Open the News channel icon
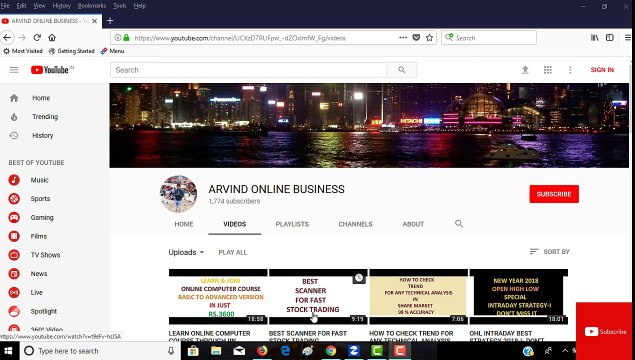Screen dimensions: 635x360 pyautogui.click(x=14, y=274)
